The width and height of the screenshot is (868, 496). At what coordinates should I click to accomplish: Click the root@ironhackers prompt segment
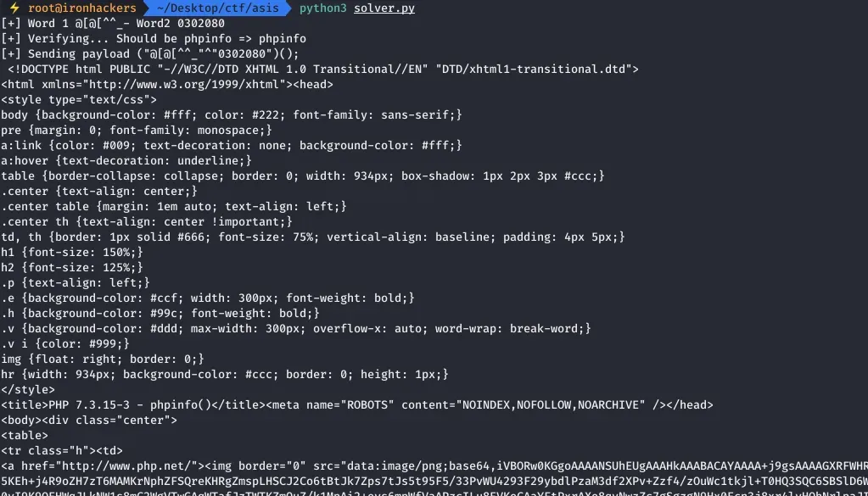[x=81, y=8]
